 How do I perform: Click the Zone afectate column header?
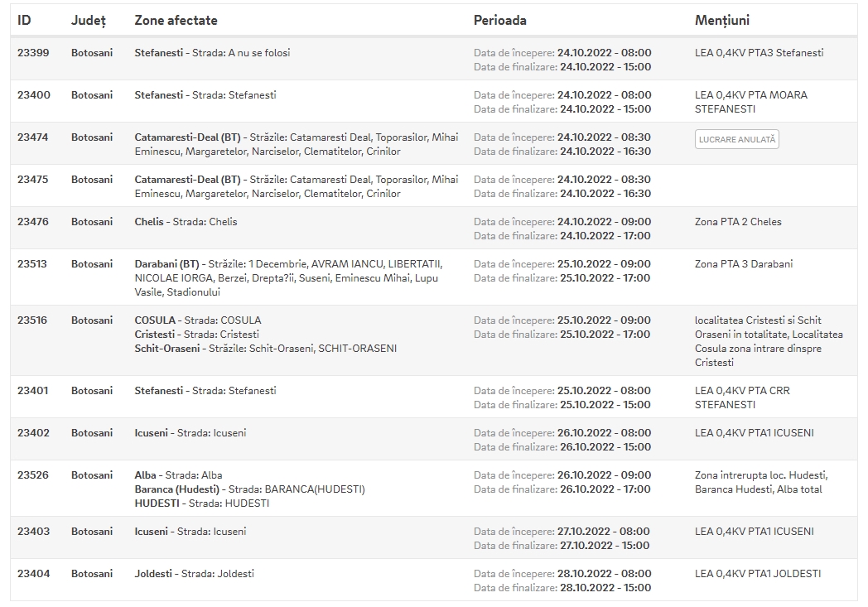(x=176, y=20)
